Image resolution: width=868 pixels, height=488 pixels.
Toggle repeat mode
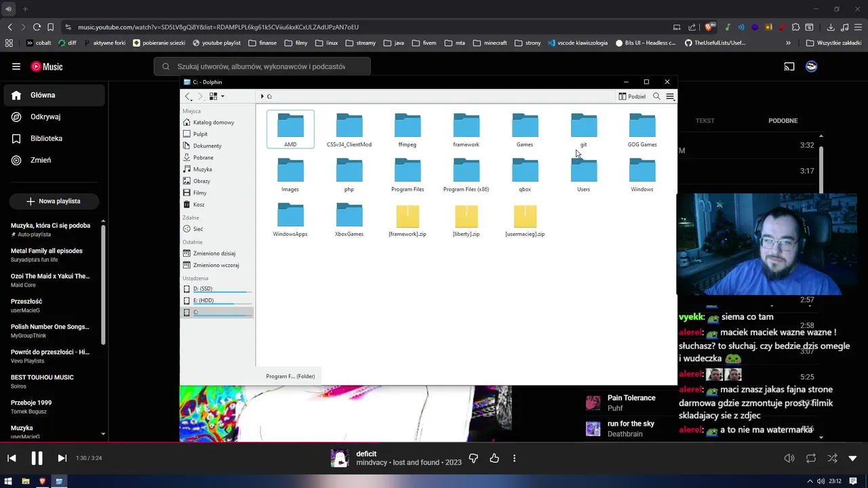811,458
